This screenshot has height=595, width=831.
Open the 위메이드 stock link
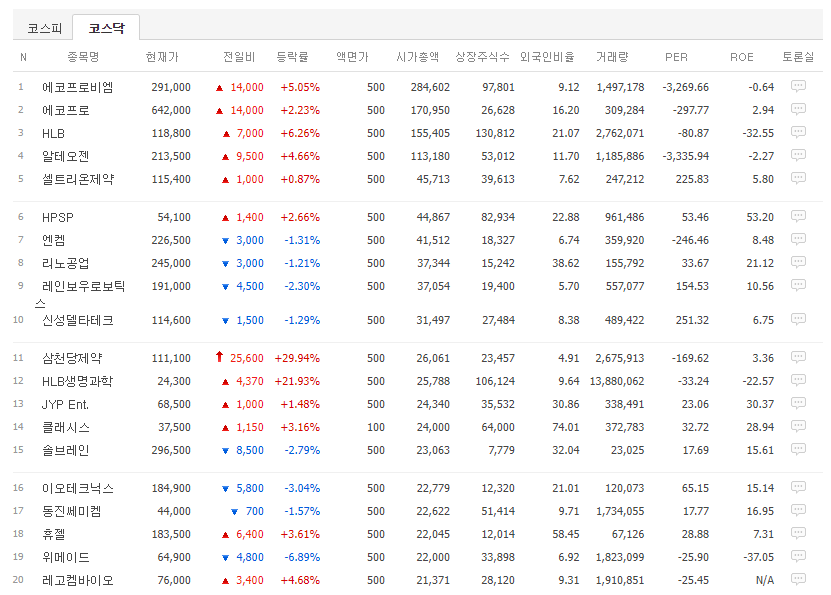click(66, 557)
